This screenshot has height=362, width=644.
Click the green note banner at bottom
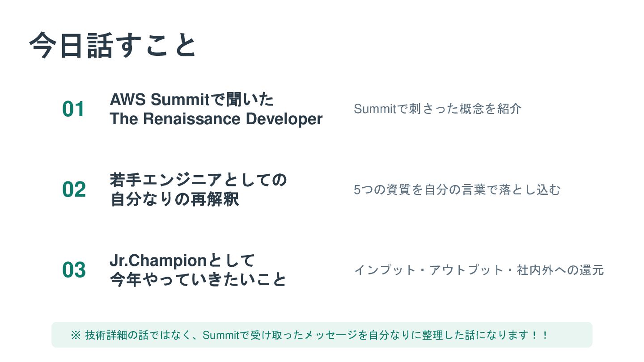(322, 335)
